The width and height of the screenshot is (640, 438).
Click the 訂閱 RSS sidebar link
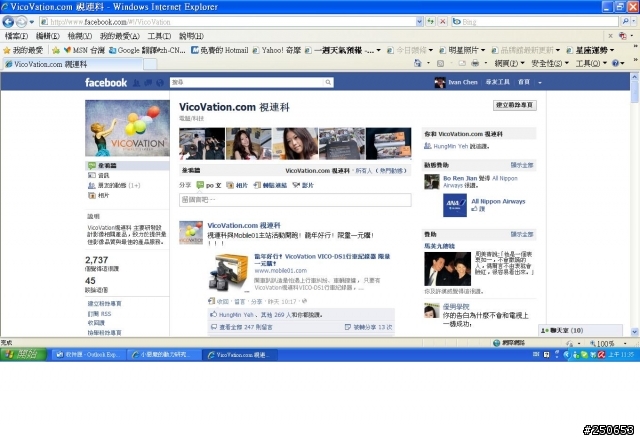[x=99, y=314]
